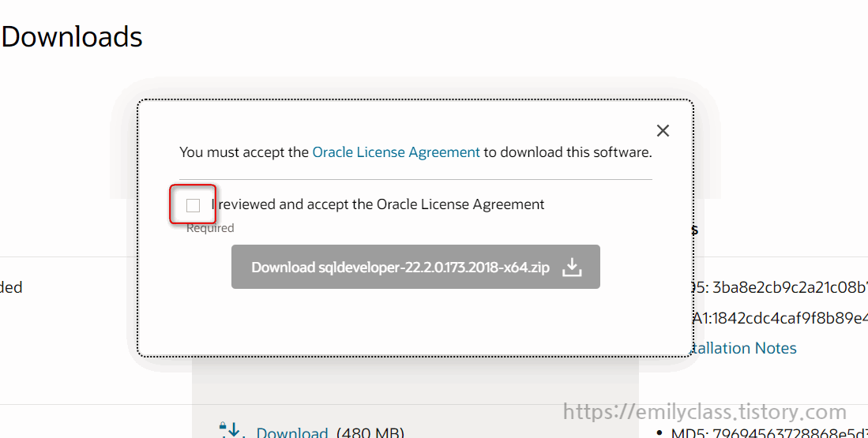Screen dimensions: 868x438
Task: Tick the accept Oracle License Agreement checkbox
Action: [194, 206]
